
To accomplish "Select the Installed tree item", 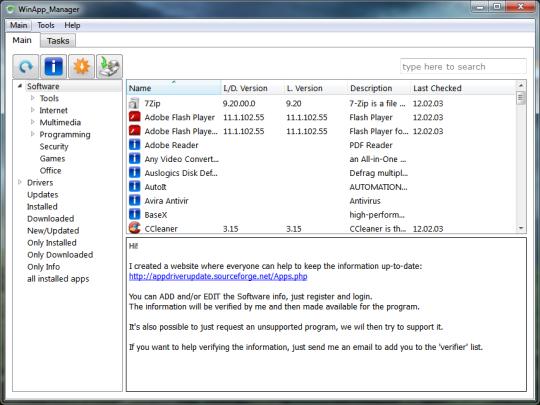I will (42, 207).
